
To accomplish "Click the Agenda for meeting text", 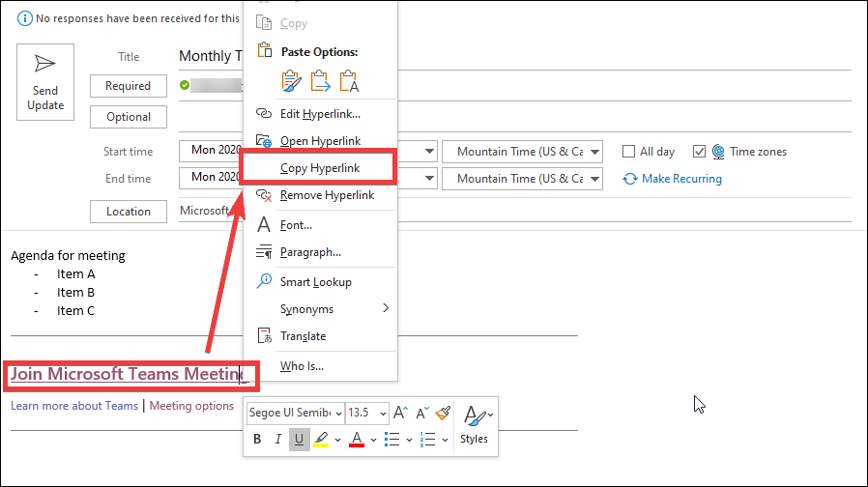I will (68, 256).
